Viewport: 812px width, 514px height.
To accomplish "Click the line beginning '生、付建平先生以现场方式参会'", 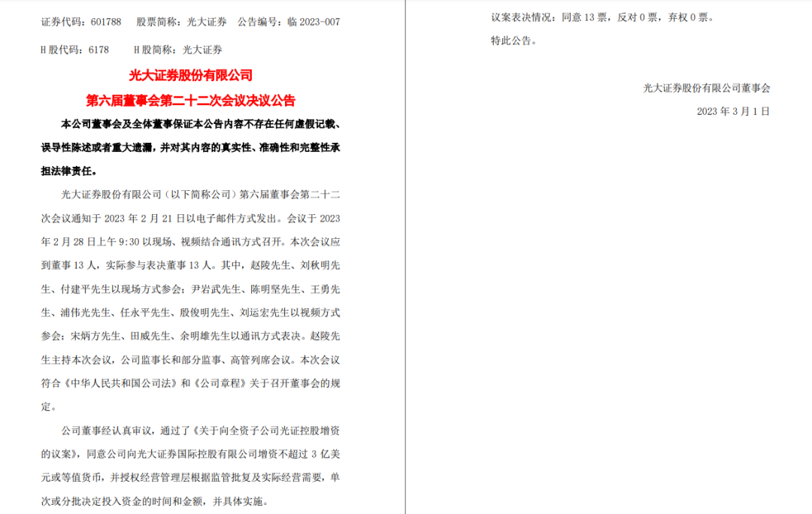I will pos(190,289).
